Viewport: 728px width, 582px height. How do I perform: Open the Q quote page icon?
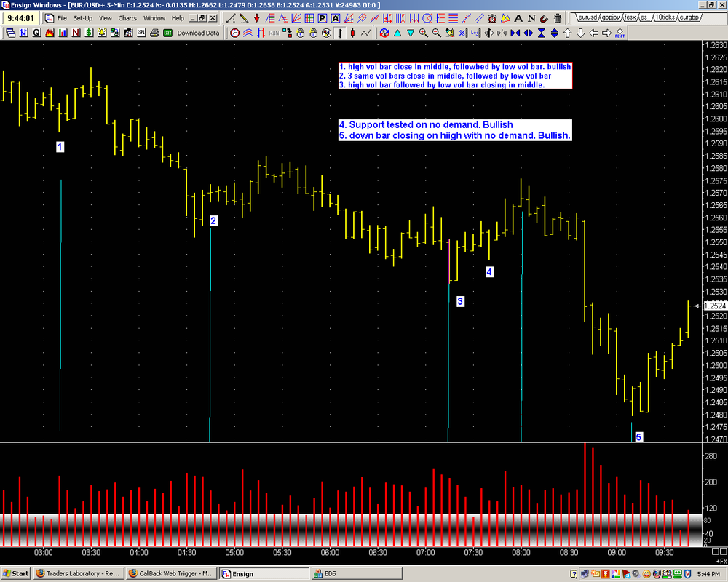tap(36, 33)
